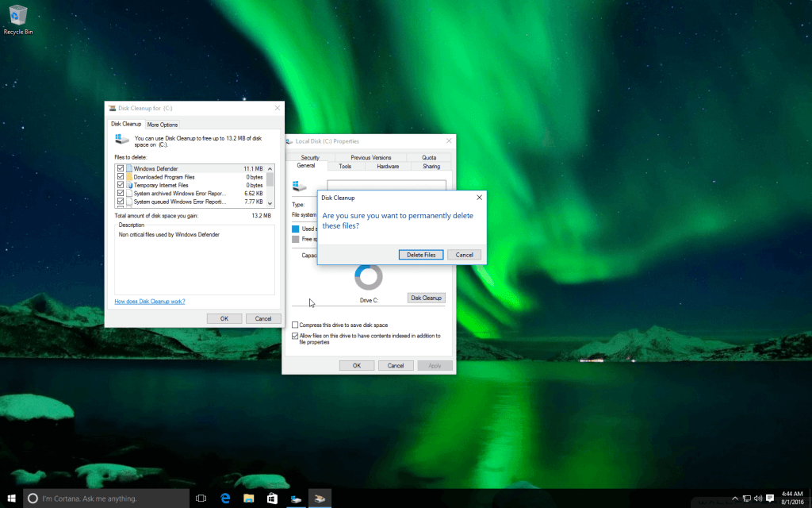Switch to the More Options tab
The height and width of the screenshot is (508, 812).
tap(162, 124)
